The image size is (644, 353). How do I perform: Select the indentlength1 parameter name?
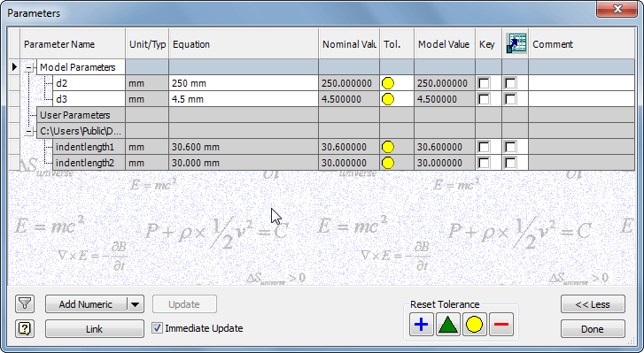click(x=89, y=147)
